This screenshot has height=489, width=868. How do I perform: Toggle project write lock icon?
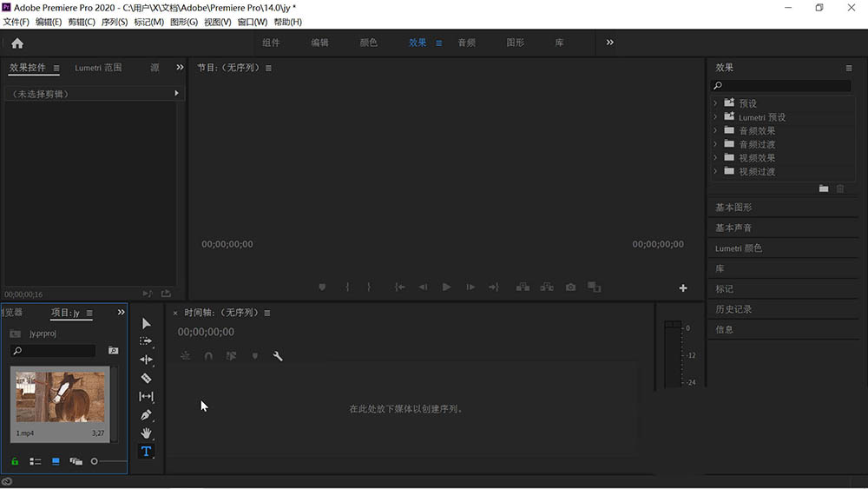(x=15, y=461)
